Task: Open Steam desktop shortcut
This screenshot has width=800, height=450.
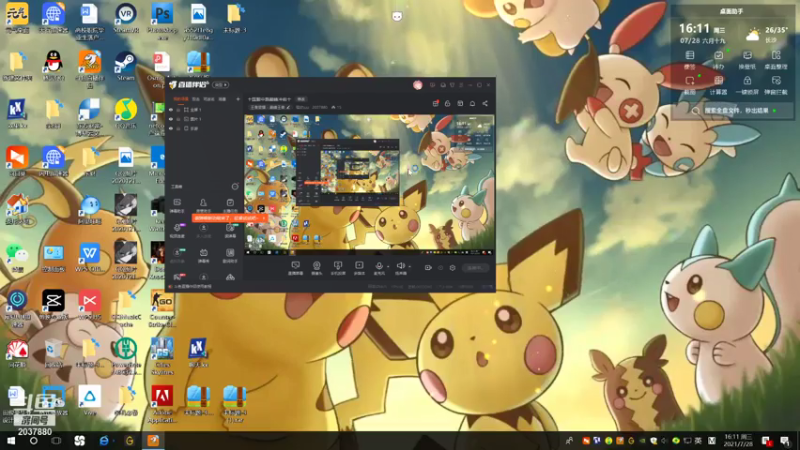Action: 126,66
